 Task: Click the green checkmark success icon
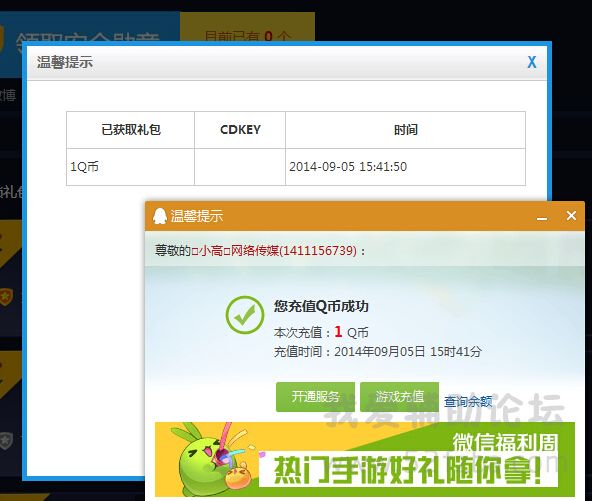(x=245, y=315)
